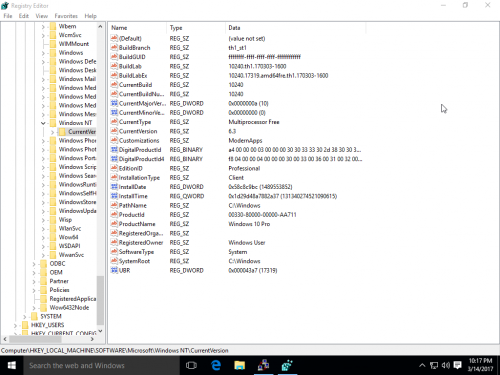Click the 'Windows 10 Pro' data cell
The image size is (500, 375).
tap(249, 224)
